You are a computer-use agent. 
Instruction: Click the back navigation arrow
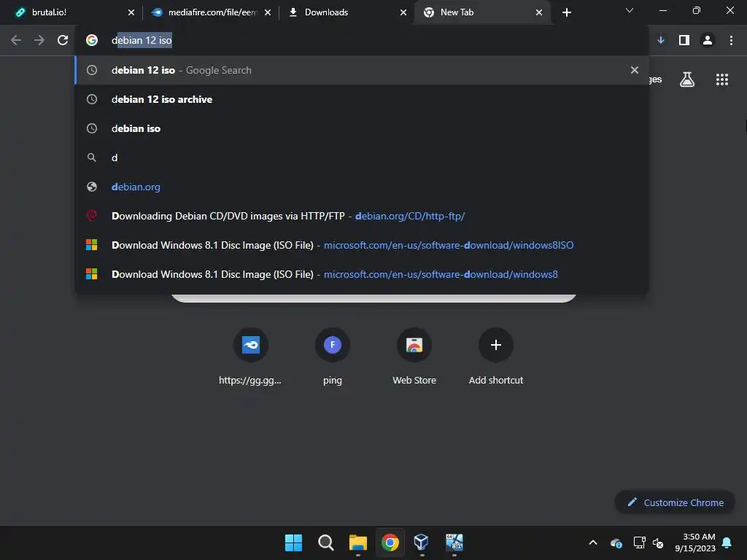click(x=16, y=41)
